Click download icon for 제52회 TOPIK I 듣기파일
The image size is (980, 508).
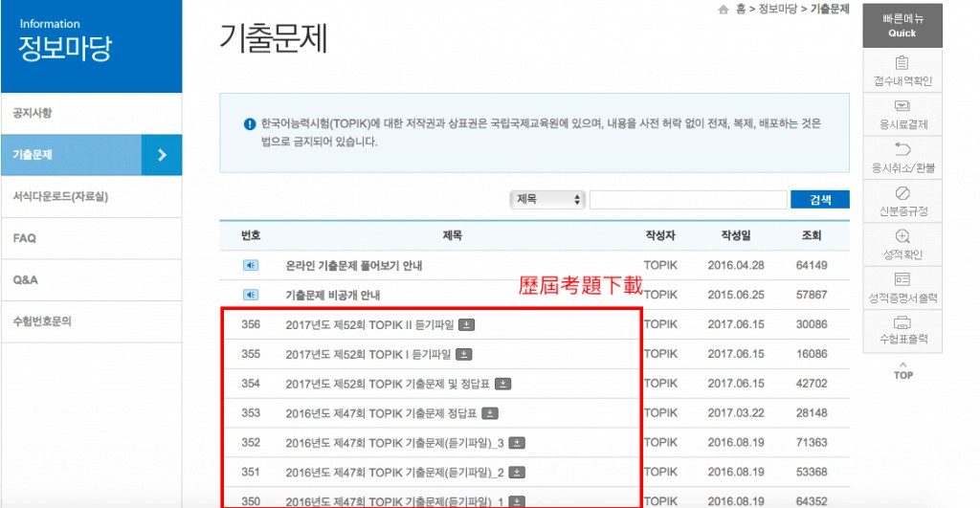463,355
